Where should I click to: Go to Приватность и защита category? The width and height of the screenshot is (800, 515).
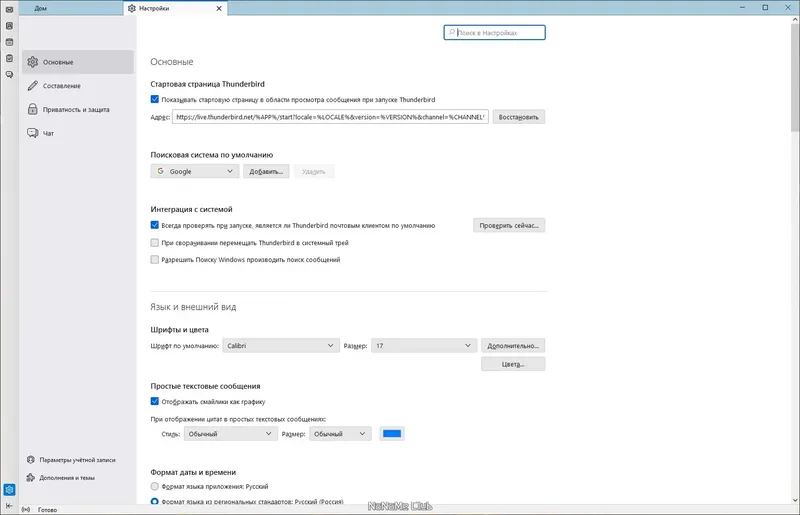(x=78, y=109)
